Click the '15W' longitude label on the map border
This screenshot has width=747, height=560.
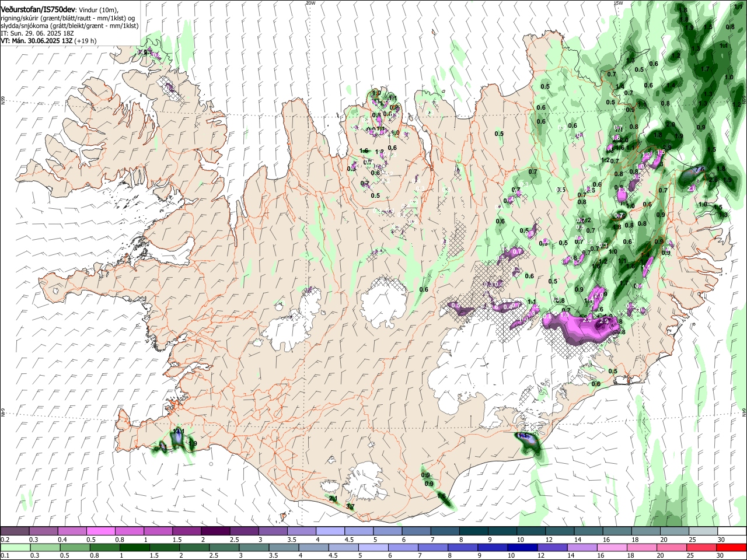click(618, 3)
